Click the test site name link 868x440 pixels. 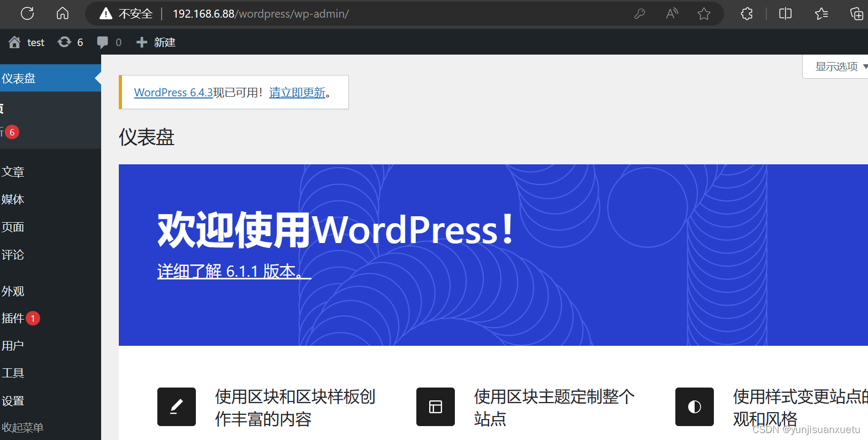pyautogui.click(x=36, y=42)
